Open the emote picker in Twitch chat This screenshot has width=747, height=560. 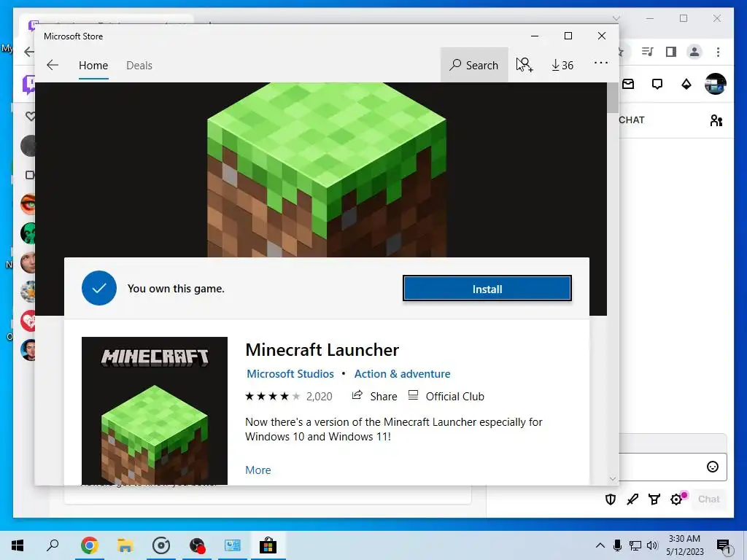pyautogui.click(x=712, y=467)
